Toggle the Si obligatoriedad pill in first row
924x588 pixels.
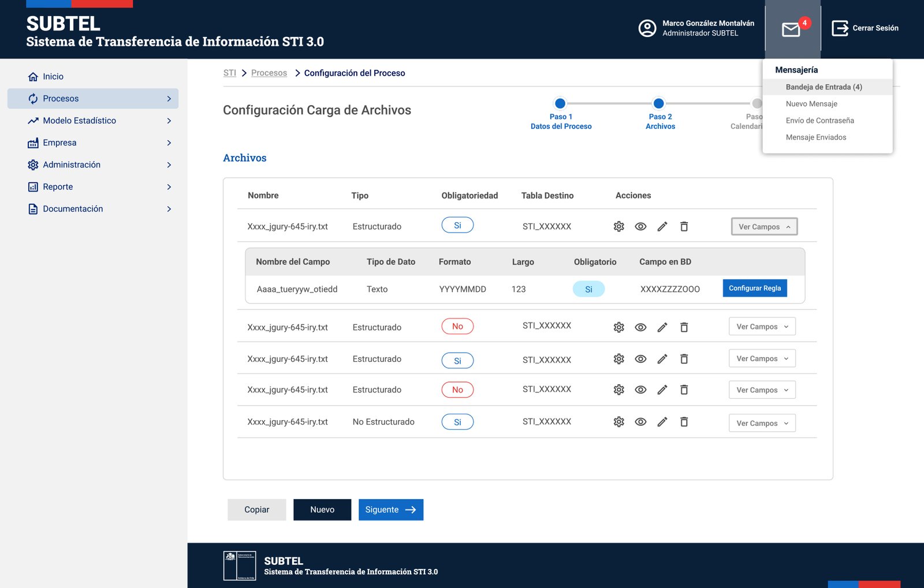(457, 225)
